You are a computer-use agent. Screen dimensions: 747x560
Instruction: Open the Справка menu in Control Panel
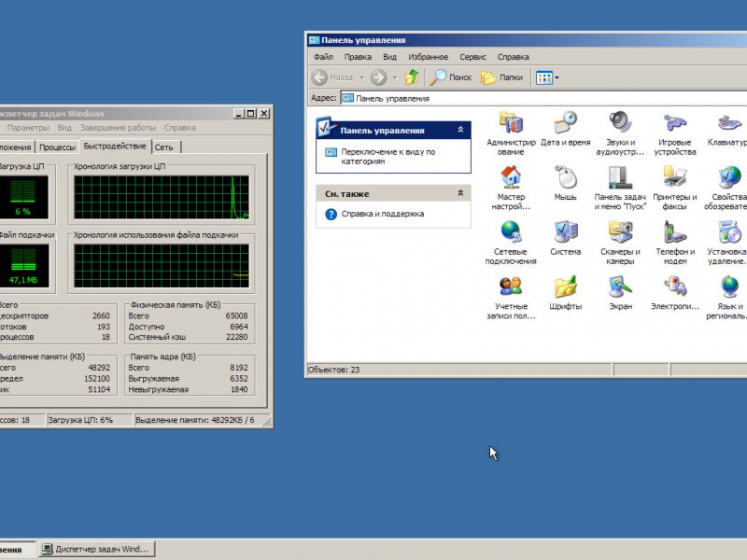(x=513, y=57)
